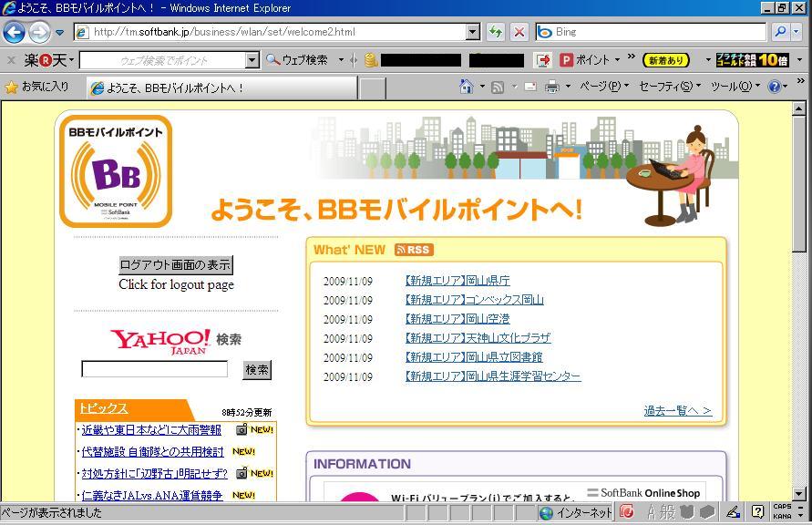Open link 【新規エリア】岡山県立図書館
The height and width of the screenshot is (525, 812).
click(x=474, y=357)
